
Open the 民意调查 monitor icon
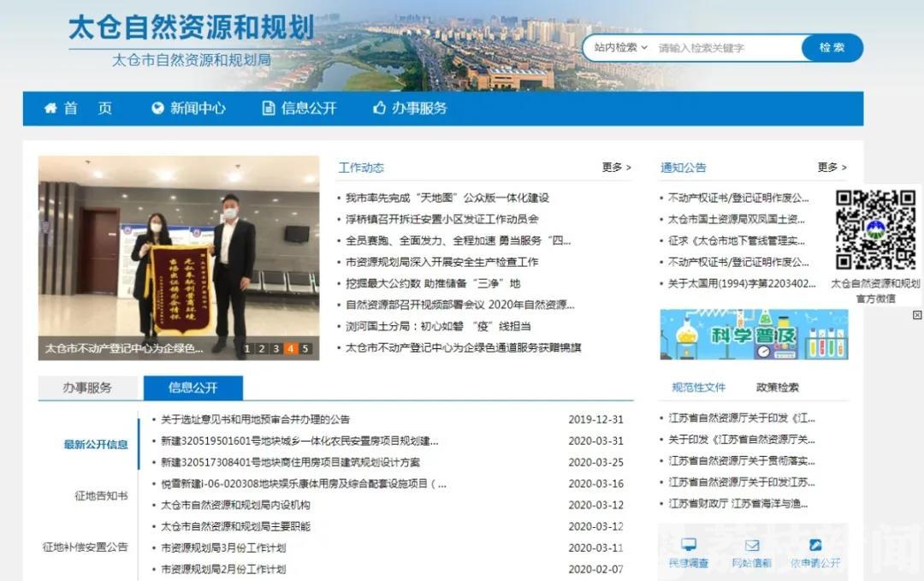pyautogui.click(x=688, y=544)
